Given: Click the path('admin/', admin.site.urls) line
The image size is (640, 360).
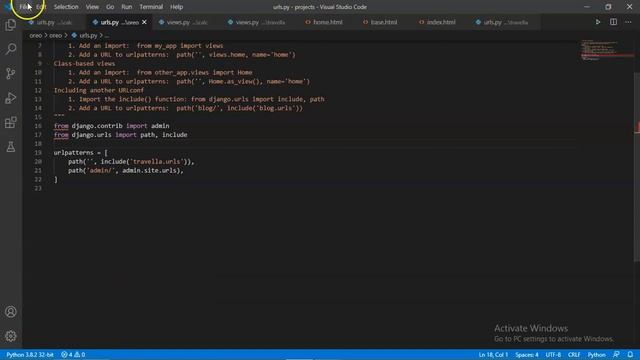Looking at the screenshot, I should coord(126,171).
